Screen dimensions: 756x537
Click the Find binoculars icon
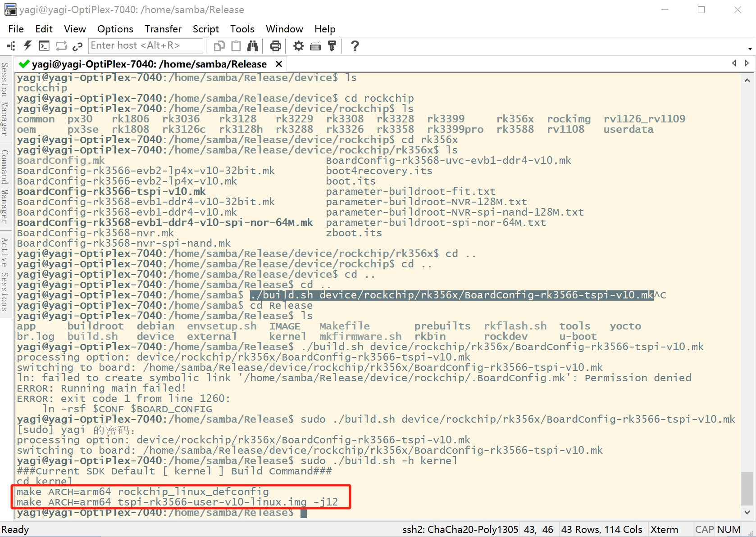tap(253, 46)
